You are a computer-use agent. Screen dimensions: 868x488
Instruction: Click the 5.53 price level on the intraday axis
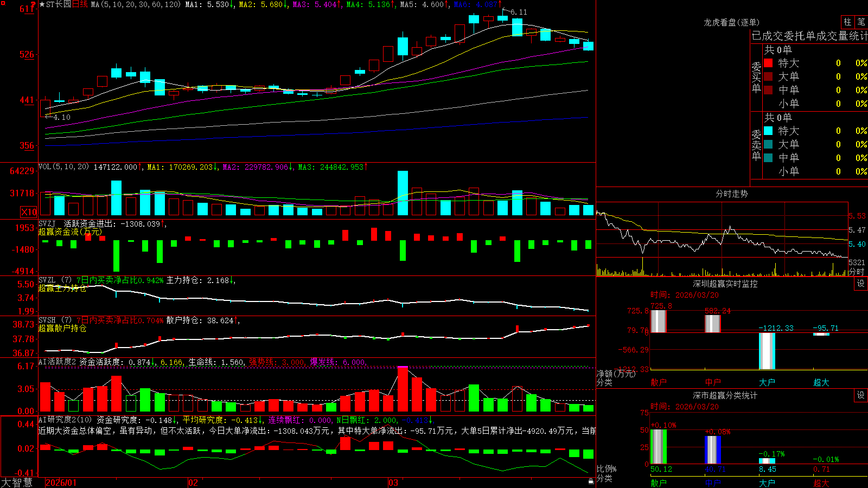click(857, 216)
